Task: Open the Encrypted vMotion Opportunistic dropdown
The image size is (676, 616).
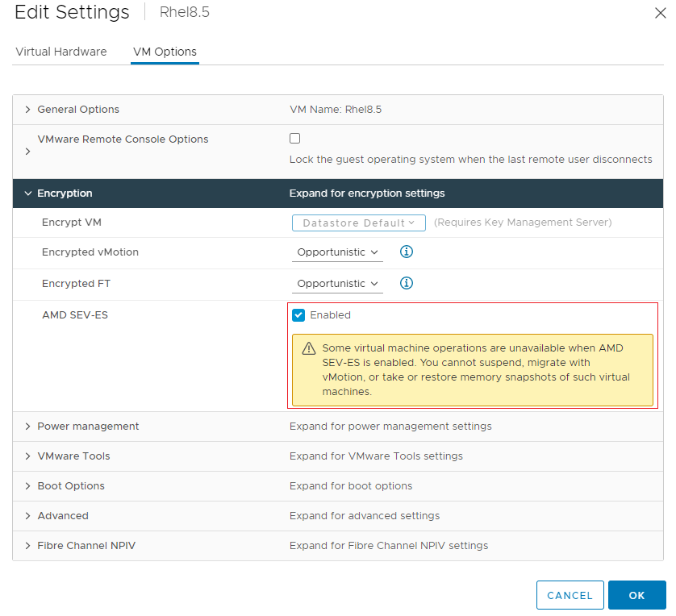Action: coord(337,252)
